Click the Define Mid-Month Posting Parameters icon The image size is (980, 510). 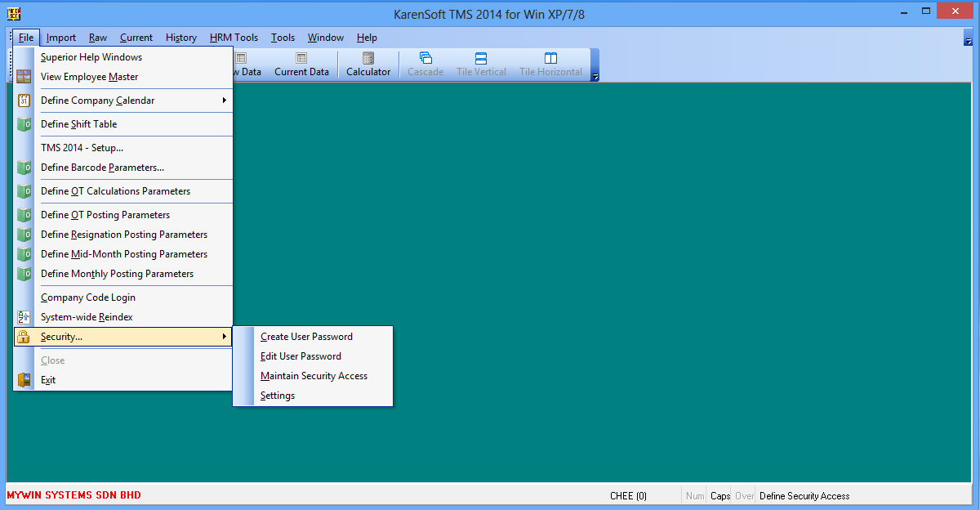(24, 254)
